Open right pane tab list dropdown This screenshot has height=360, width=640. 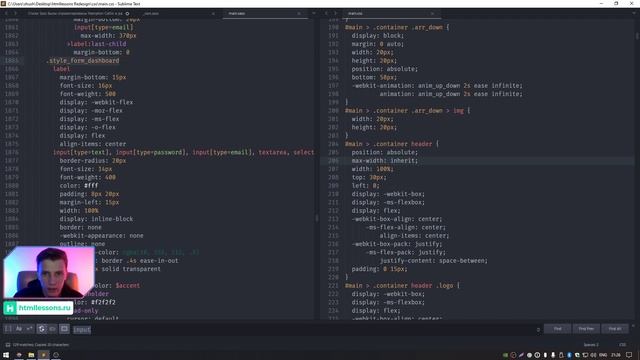point(634,13)
